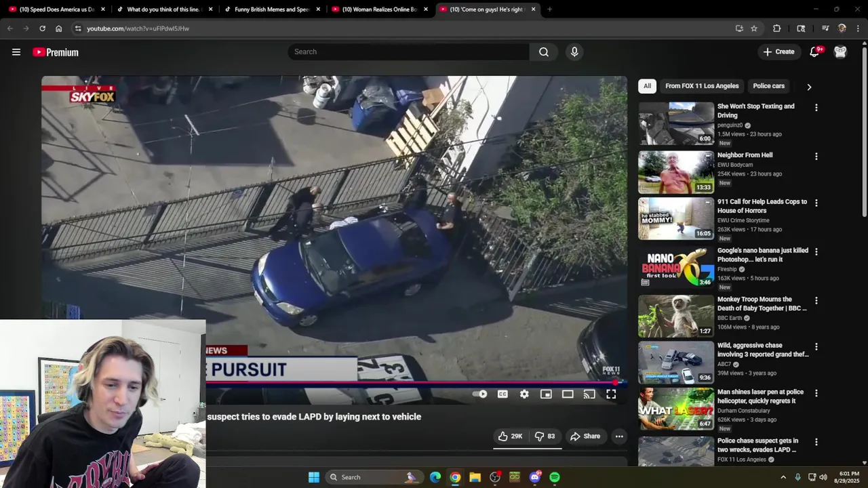Toggle autoplay switch in player
The width and height of the screenshot is (868, 488).
(480, 394)
